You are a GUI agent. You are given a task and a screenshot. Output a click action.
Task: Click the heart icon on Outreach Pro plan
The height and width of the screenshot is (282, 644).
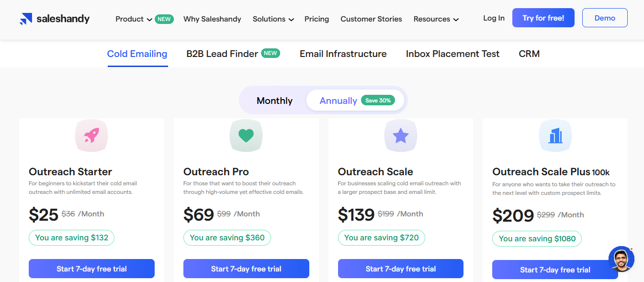click(246, 135)
